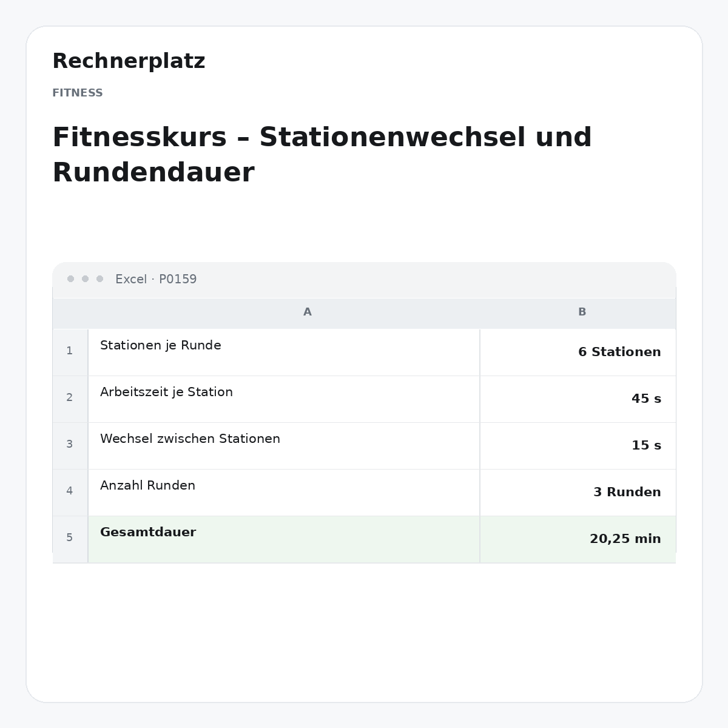Select row 5 header

[x=70, y=538]
